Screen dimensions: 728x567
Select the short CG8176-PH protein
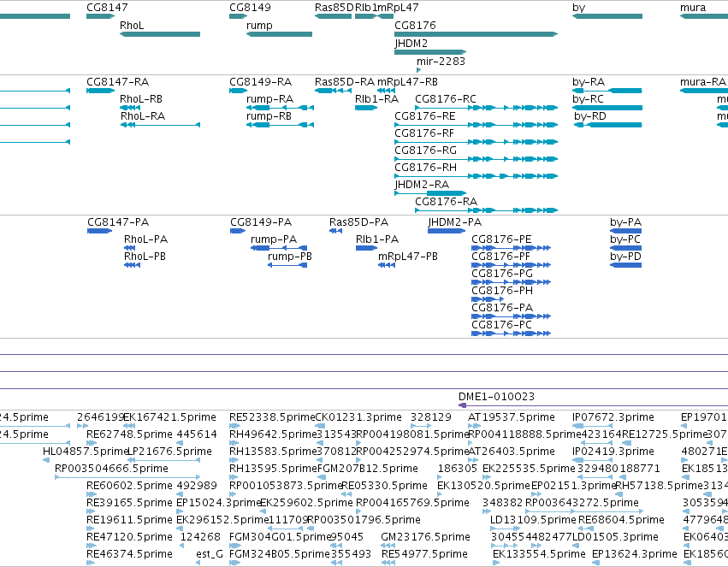pos(488,299)
